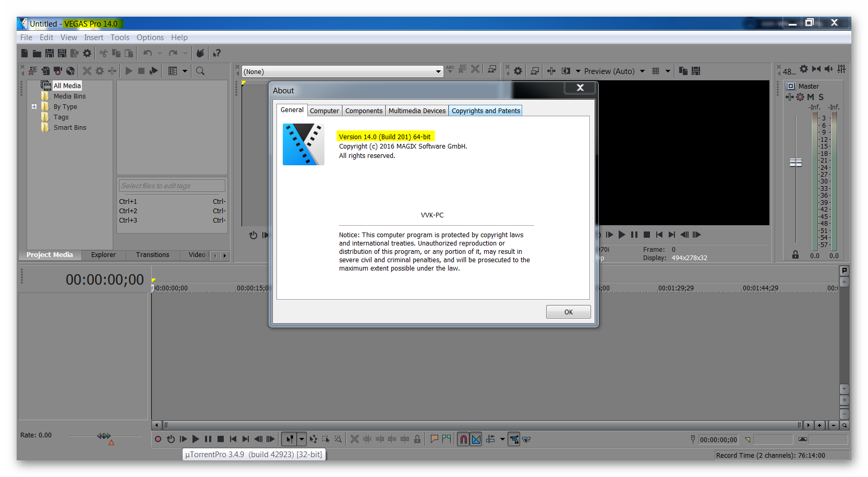Screen dimensions: 868x477
Task: Toggle Enable Snapping magnet icon
Action: [463, 439]
